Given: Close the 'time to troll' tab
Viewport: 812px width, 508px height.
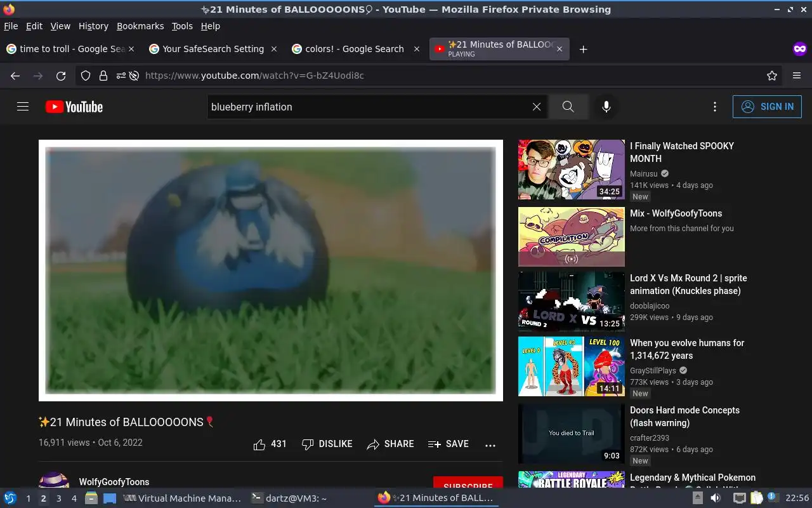Looking at the screenshot, I should click(131, 49).
